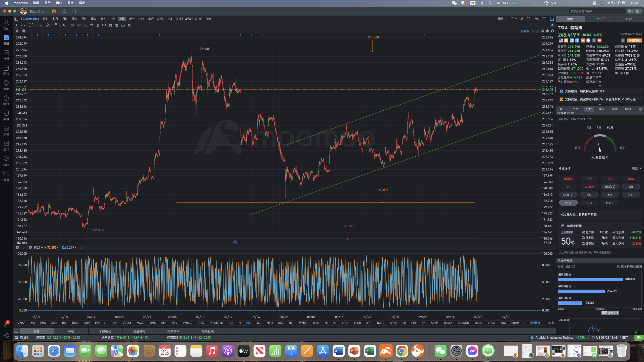
Task: Toggle the pin icon below the panel toggle
Action: pos(552,25)
